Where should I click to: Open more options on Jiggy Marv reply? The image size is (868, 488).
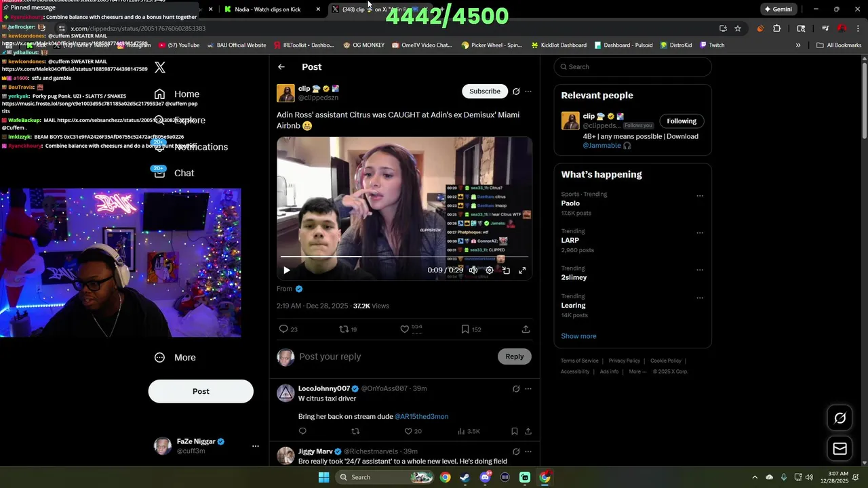coord(528,451)
